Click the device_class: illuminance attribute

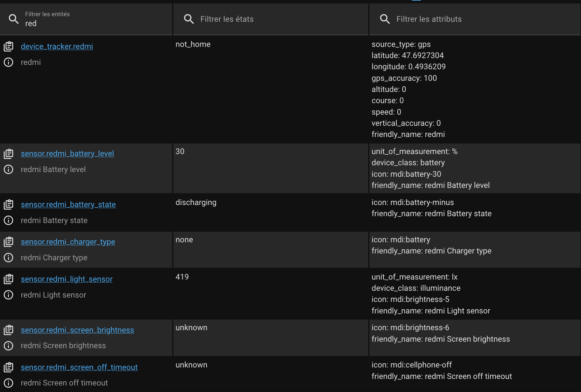pos(416,288)
